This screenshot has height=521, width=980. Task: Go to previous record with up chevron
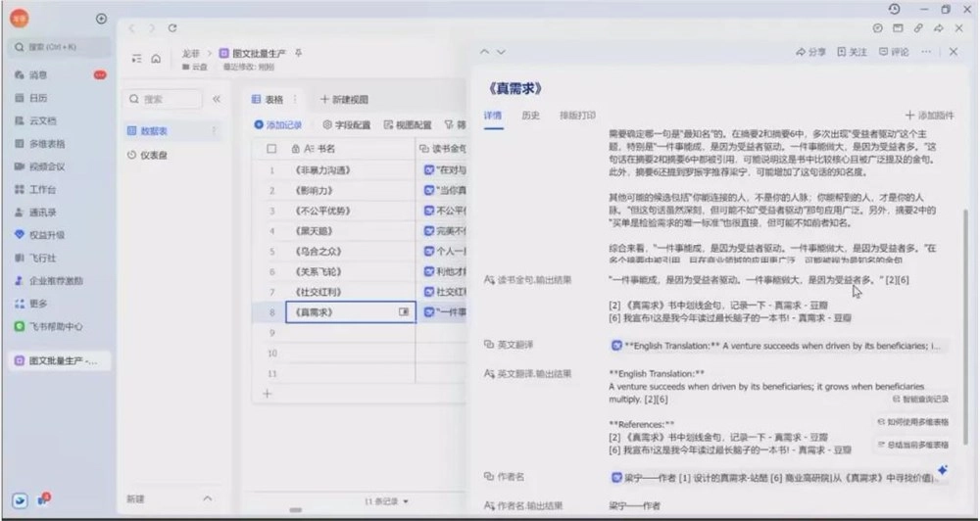(484, 52)
